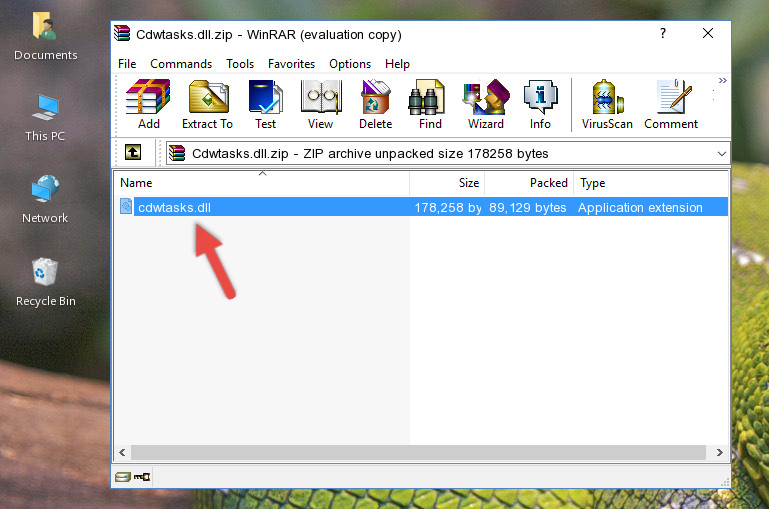Click the Application extension type cell
Image resolution: width=769 pixels, height=509 pixels.
pos(640,207)
